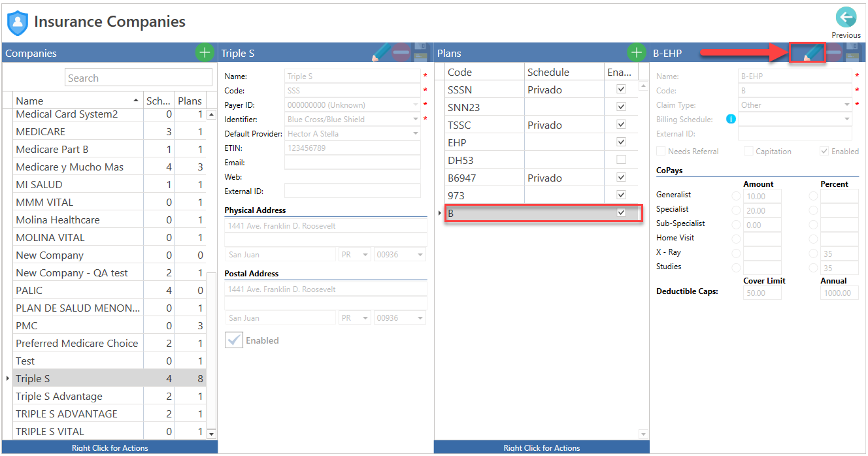Screen dimensions: 868x456
Task: Add a new company with green plus
Action: (205, 53)
